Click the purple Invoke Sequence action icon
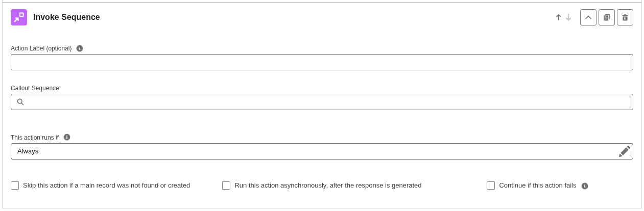644x211 pixels. click(19, 17)
